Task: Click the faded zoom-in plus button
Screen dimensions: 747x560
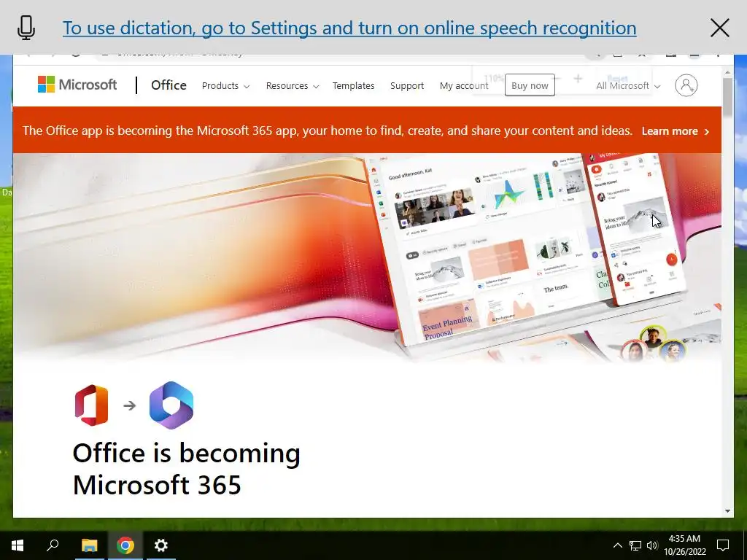Action: pyautogui.click(x=578, y=79)
